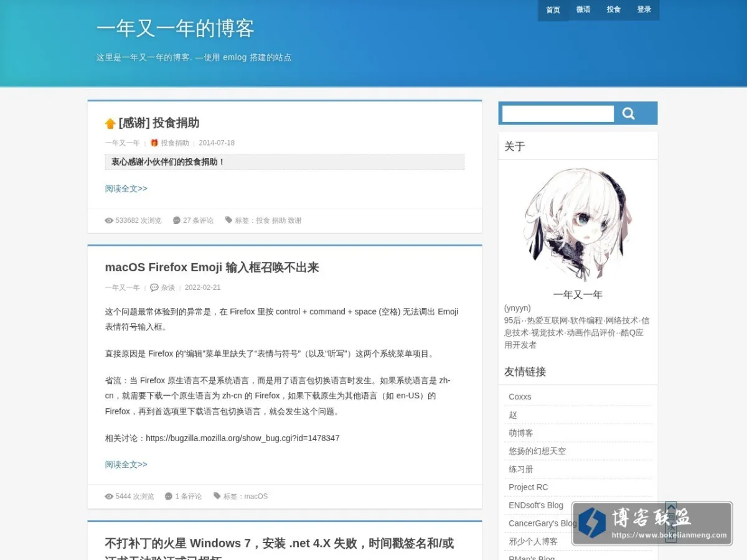This screenshot has width=747, height=560.
Task: Open the Coxxs friend link
Action: tap(520, 397)
